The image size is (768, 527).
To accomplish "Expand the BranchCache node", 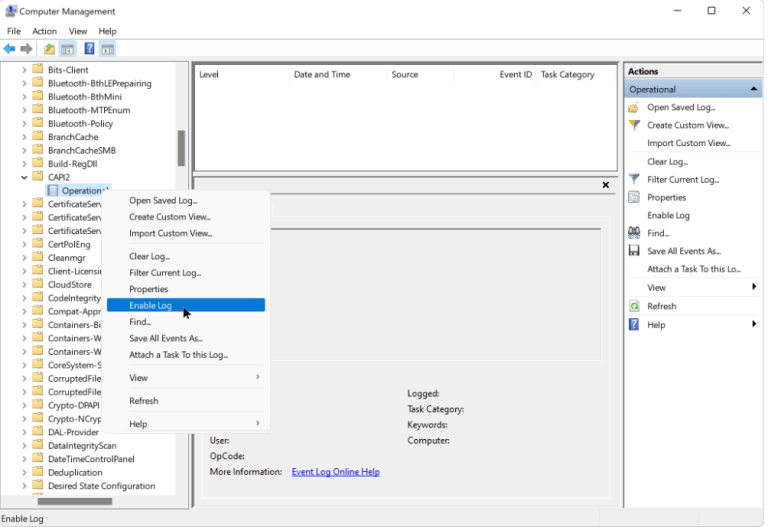I will click(24, 137).
